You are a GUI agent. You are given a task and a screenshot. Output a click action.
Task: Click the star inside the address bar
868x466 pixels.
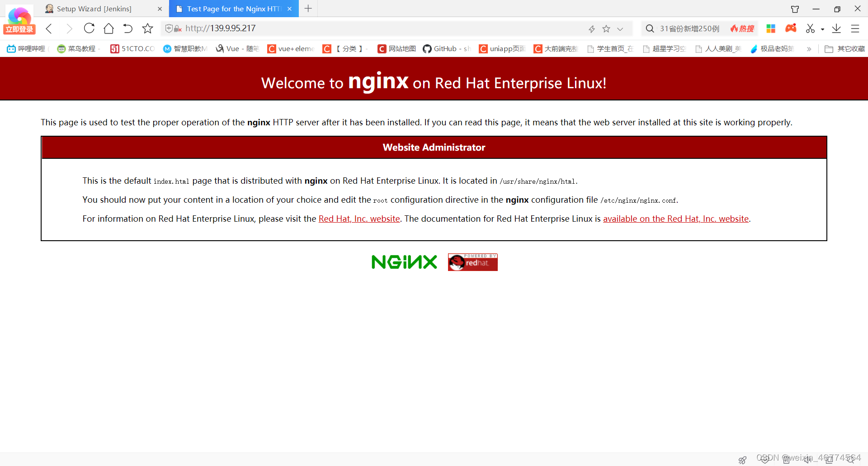[606, 29]
